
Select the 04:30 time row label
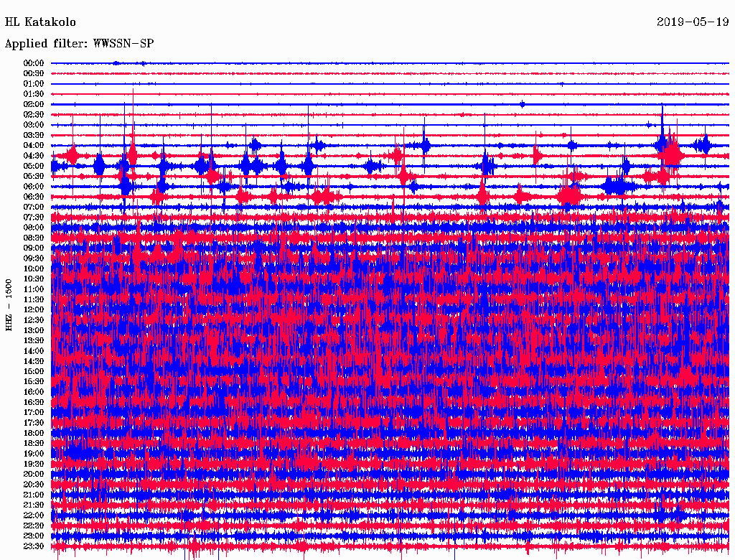[34, 156]
